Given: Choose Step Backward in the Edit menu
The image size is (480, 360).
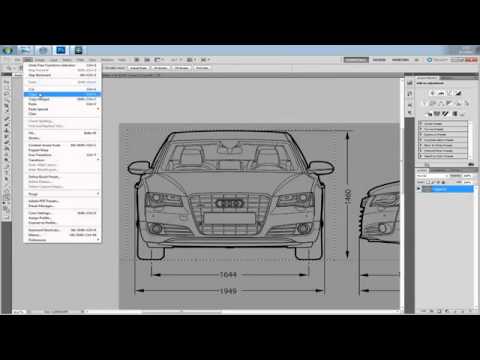Looking at the screenshot, I should 62,75.
